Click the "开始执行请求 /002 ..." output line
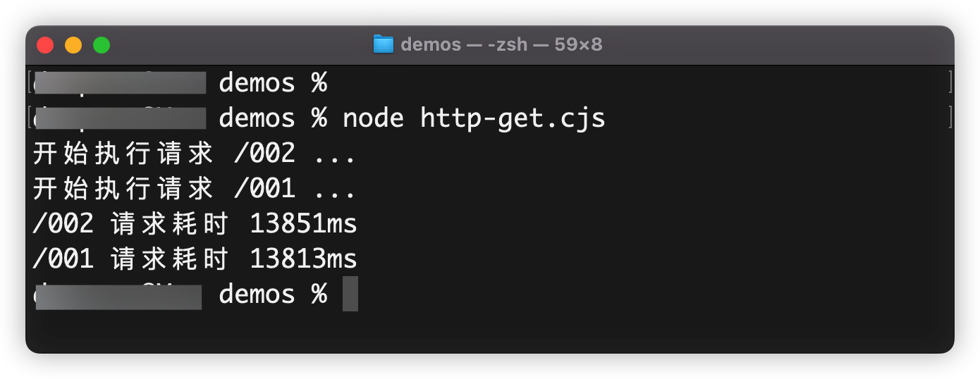980x379 pixels. pos(194,153)
